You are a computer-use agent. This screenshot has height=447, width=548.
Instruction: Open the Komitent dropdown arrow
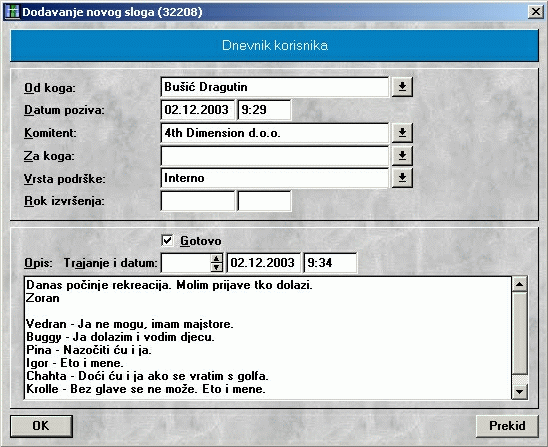pos(402,133)
